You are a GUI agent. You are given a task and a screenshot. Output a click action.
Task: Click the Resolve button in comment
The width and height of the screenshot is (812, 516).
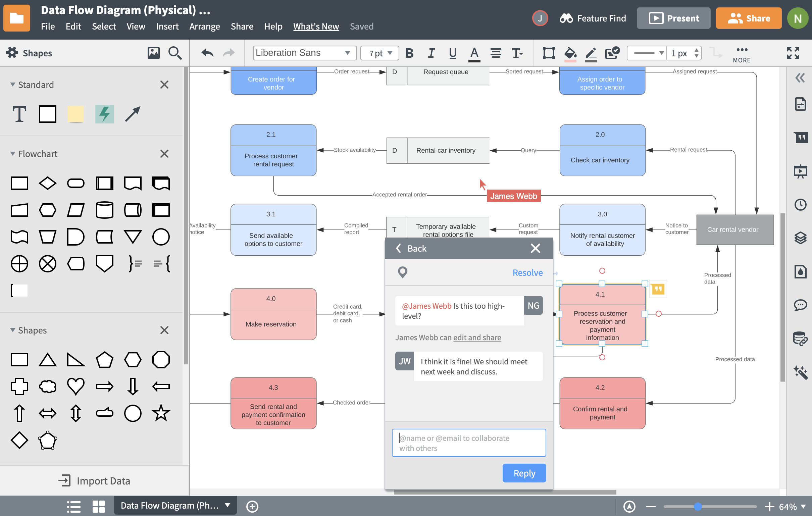[528, 273]
